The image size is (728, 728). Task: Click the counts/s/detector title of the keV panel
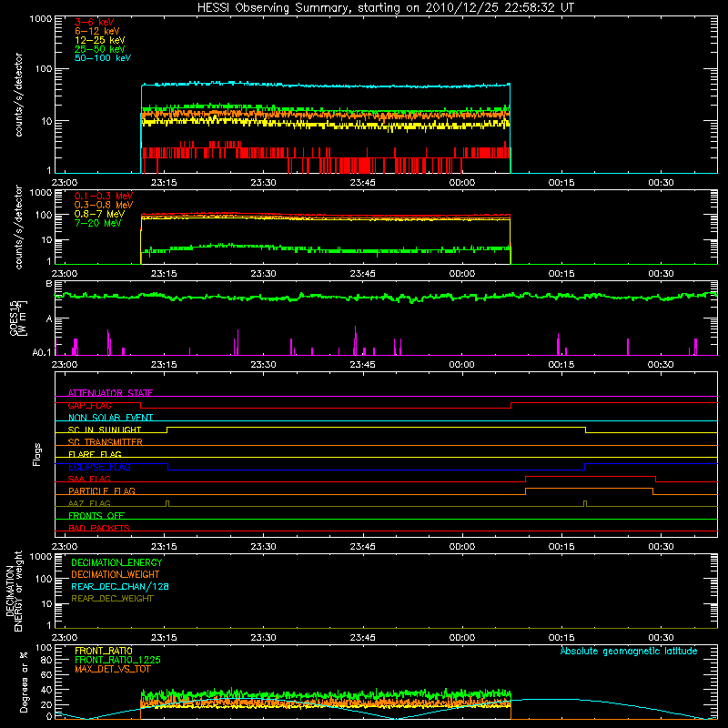18,95
